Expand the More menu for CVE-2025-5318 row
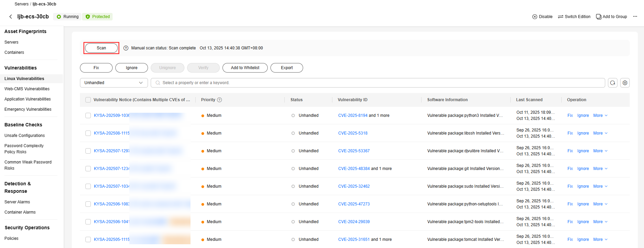The height and width of the screenshot is (248, 644). [600, 133]
